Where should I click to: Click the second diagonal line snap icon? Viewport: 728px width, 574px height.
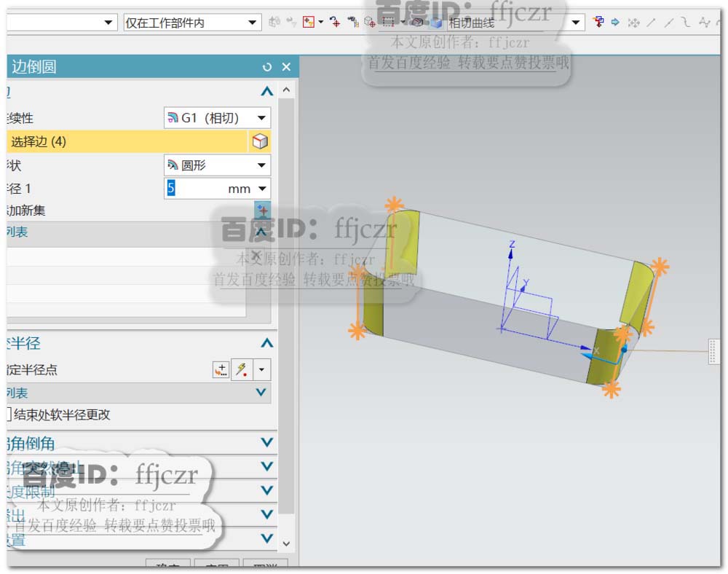coord(669,22)
